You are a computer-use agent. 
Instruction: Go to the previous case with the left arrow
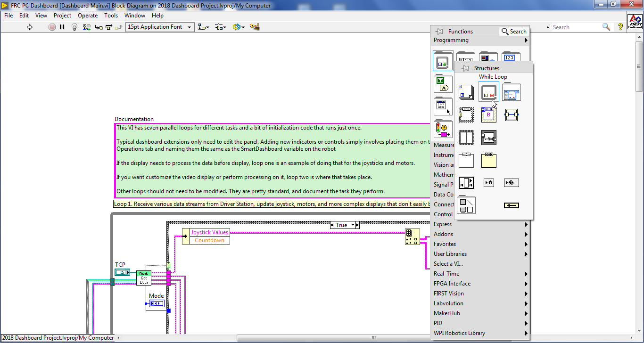pos(333,225)
